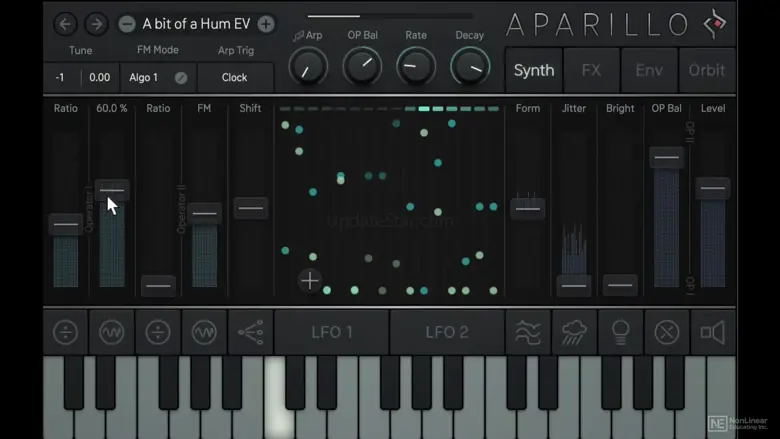780x439 pixels.
Task: Click the 60.0 % slider handle
Action: pos(112,190)
